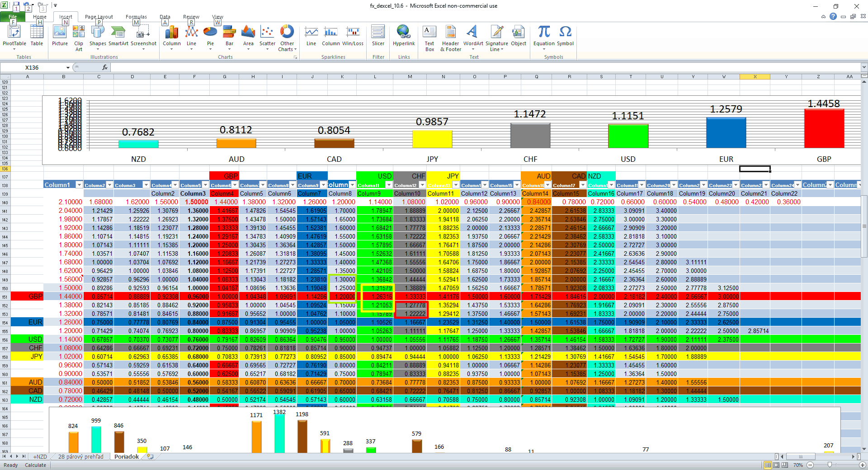868x470 pixels.
Task: Expand the formula bar
Action: pos(864,67)
